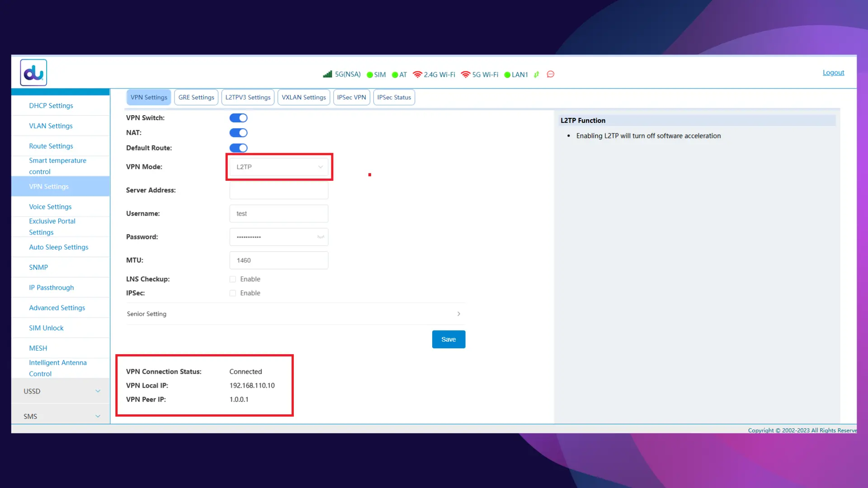868x488 pixels.
Task: Open Exclusive Portal Settings page
Action: 61,226
